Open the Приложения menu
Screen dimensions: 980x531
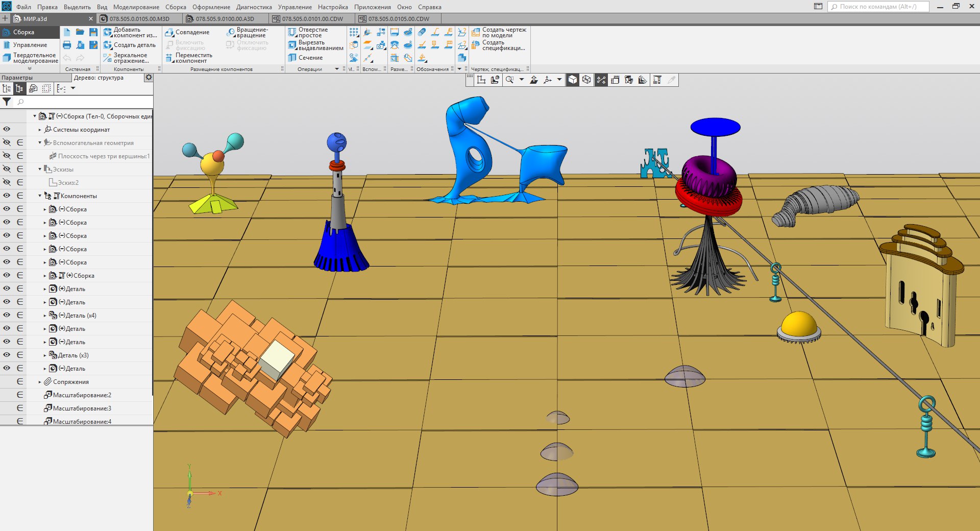tap(373, 7)
